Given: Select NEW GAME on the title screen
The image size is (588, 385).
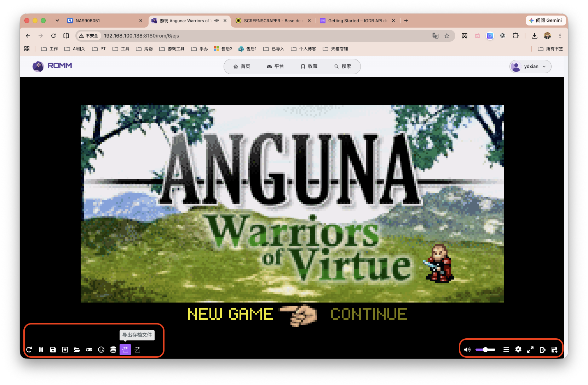Looking at the screenshot, I should tap(230, 314).
